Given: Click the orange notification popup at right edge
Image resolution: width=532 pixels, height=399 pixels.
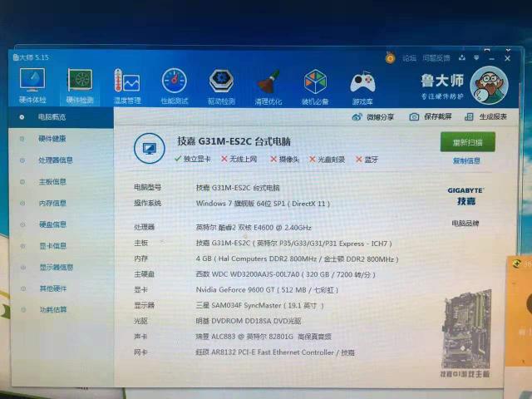Looking at the screenshot, I should pyautogui.click(x=519, y=312).
